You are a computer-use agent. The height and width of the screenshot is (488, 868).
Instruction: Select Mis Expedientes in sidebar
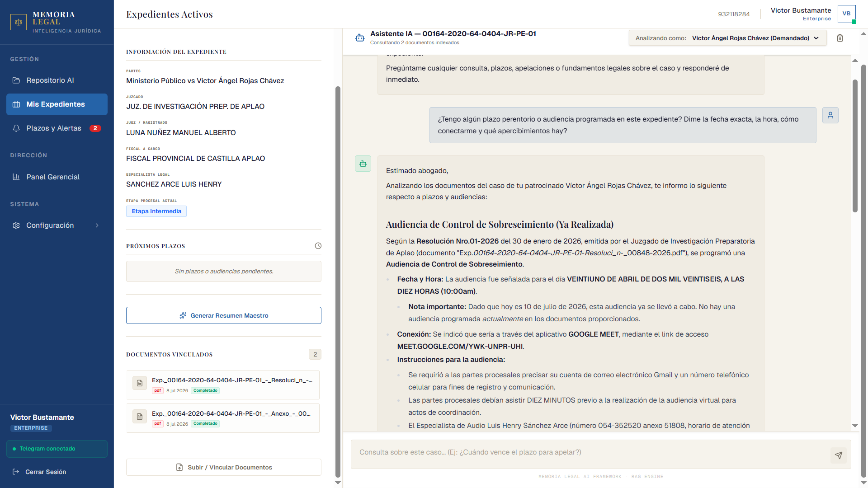coord(57,104)
